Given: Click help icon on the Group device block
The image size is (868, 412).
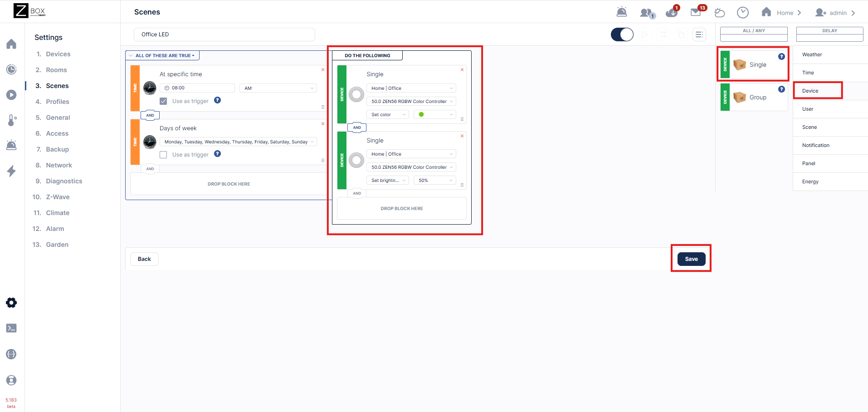Looking at the screenshot, I should (x=781, y=89).
